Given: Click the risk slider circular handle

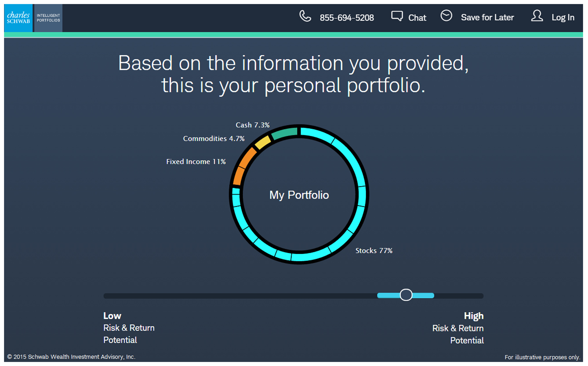Looking at the screenshot, I should [x=406, y=295].
